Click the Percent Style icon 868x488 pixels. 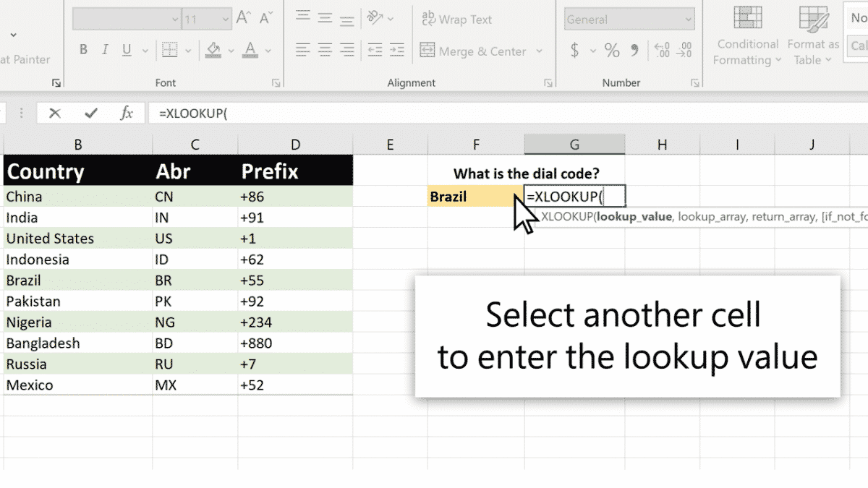(612, 51)
